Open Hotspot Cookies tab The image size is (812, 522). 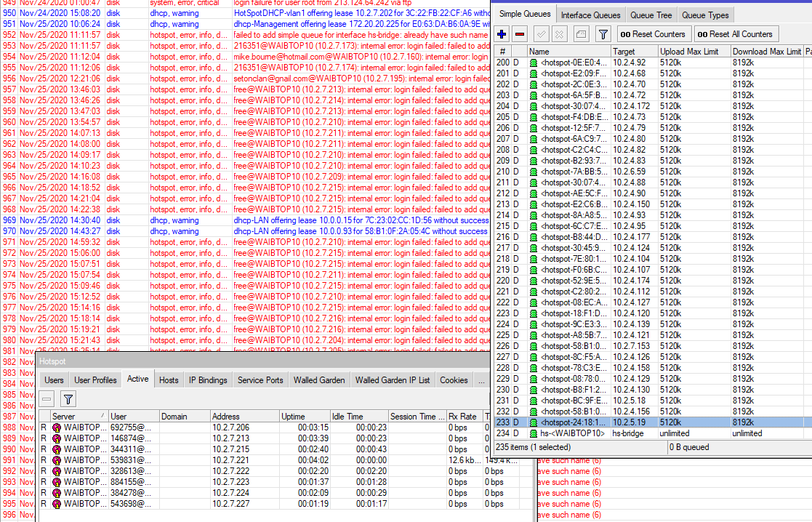tap(454, 380)
